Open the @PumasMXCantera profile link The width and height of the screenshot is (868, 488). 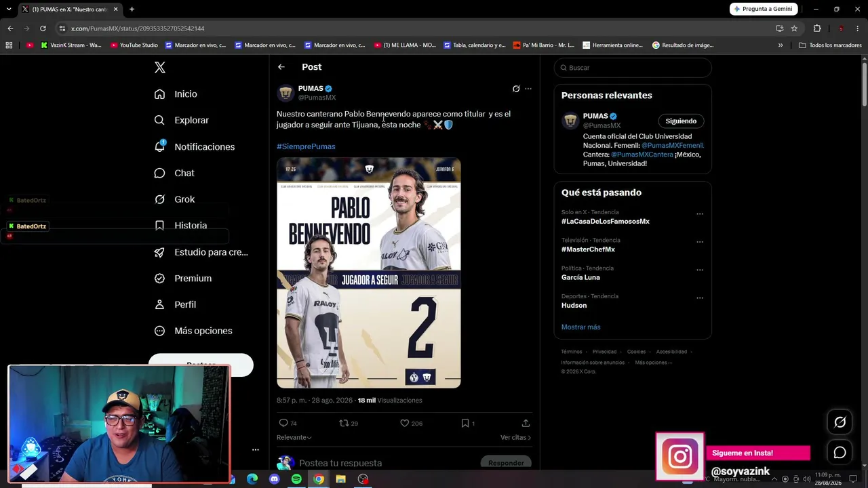[x=642, y=155]
